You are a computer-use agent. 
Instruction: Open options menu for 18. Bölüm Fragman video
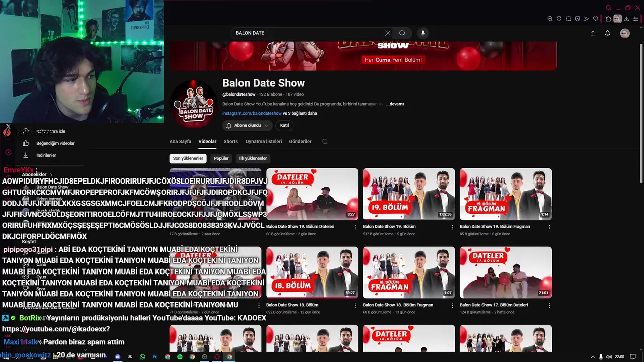(x=452, y=305)
